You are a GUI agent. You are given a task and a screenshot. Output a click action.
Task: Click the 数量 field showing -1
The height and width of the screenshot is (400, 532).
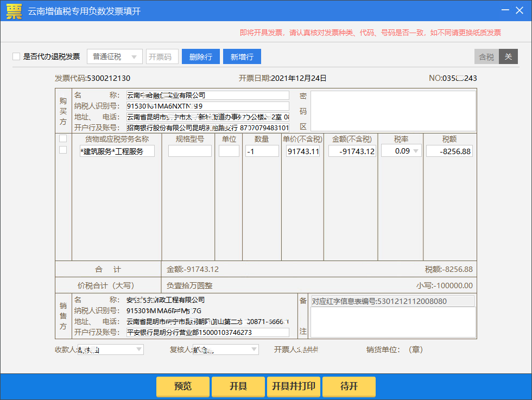pyautogui.click(x=262, y=151)
